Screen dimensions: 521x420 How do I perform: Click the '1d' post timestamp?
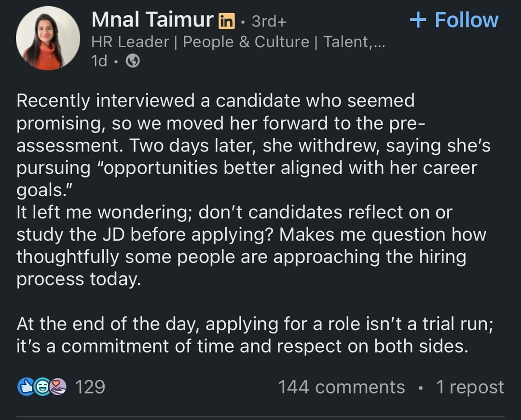99,61
